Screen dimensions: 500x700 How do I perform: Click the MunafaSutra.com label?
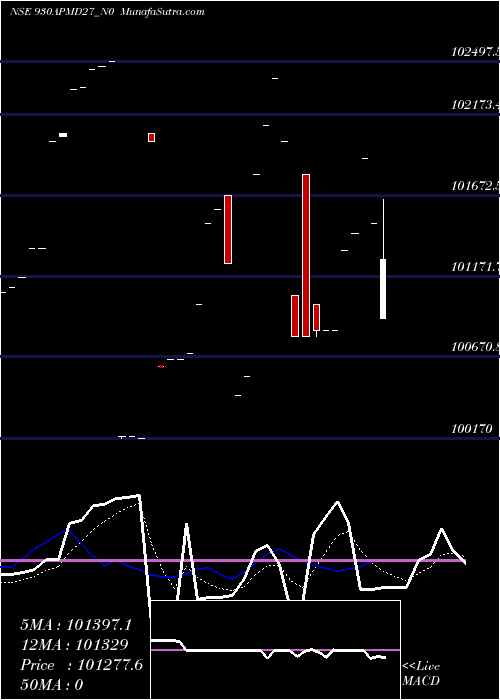point(163,12)
